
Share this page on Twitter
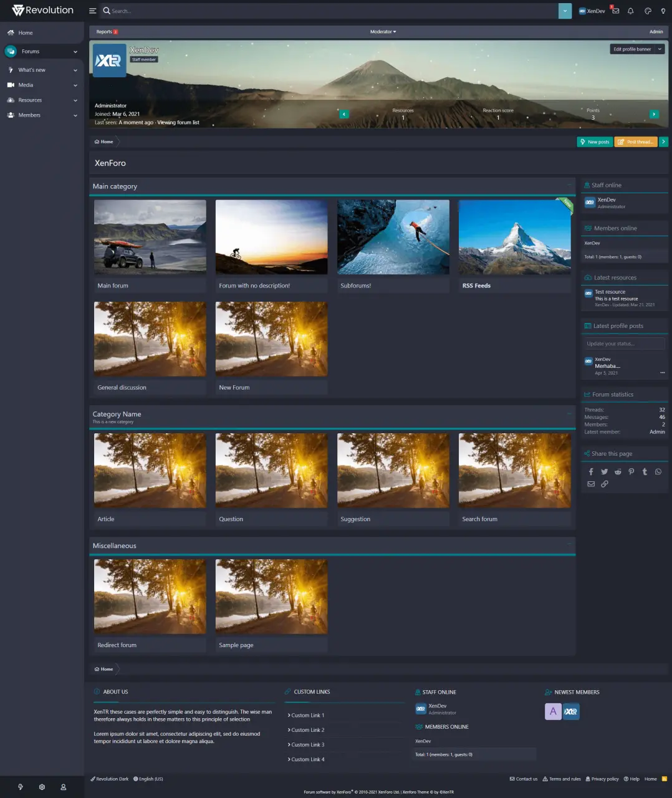point(604,472)
